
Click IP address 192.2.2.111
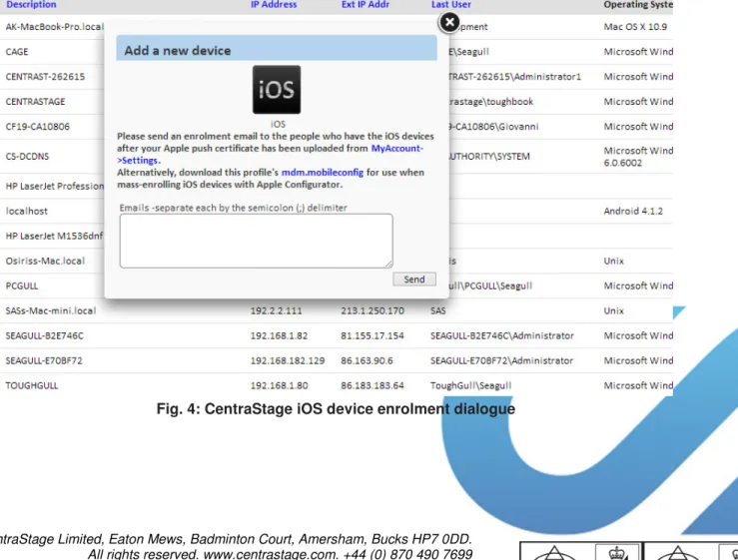point(277,310)
